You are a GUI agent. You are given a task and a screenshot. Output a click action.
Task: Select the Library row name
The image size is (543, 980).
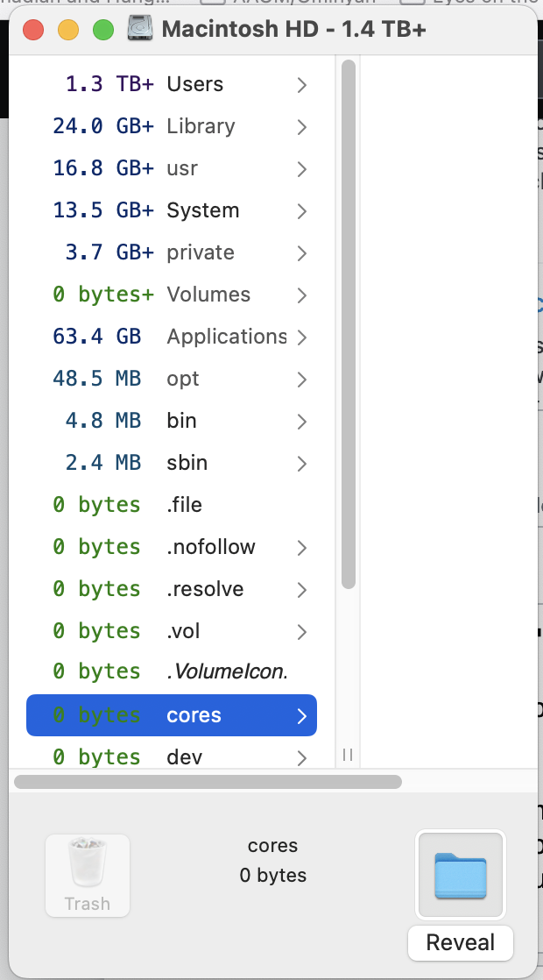(x=201, y=125)
